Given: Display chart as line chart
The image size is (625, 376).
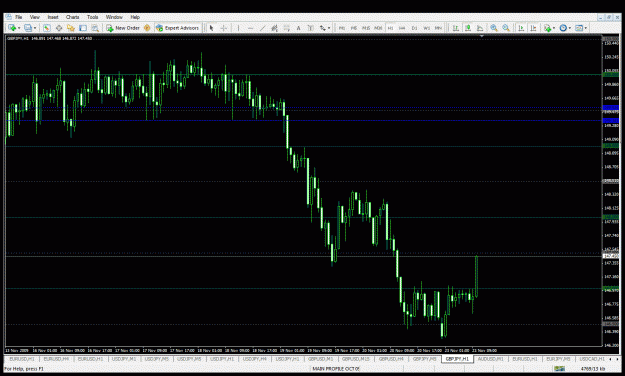Looking at the screenshot, I should pyautogui.click(x=480, y=28).
